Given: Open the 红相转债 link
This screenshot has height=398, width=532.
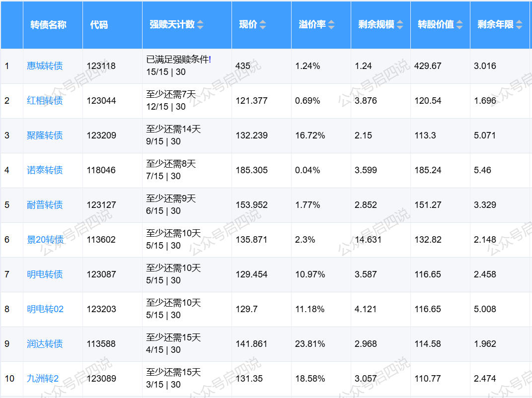Looking at the screenshot, I should (x=45, y=101).
